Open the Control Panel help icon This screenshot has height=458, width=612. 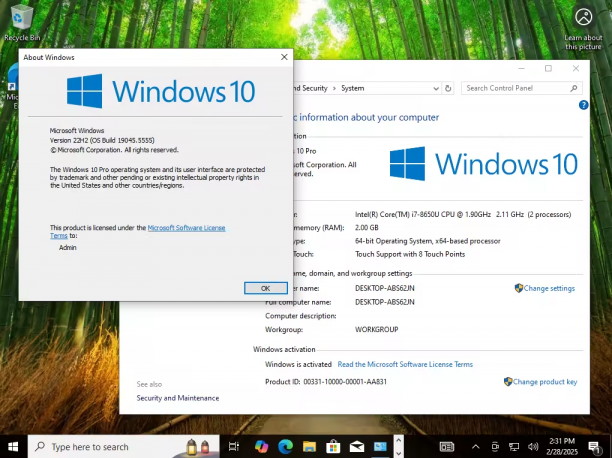583,105
